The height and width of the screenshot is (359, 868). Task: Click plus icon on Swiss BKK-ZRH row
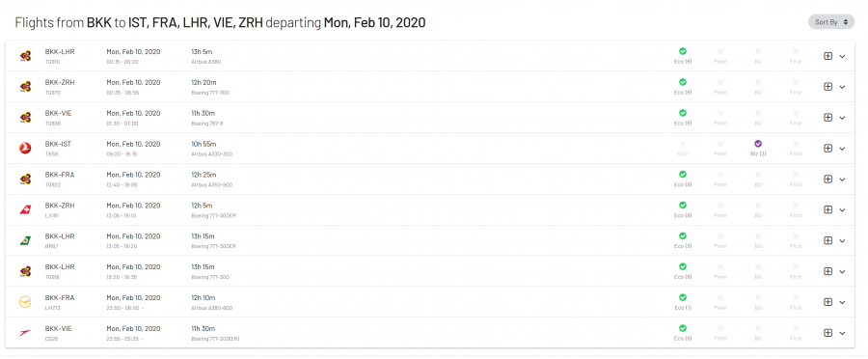[x=828, y=209]
